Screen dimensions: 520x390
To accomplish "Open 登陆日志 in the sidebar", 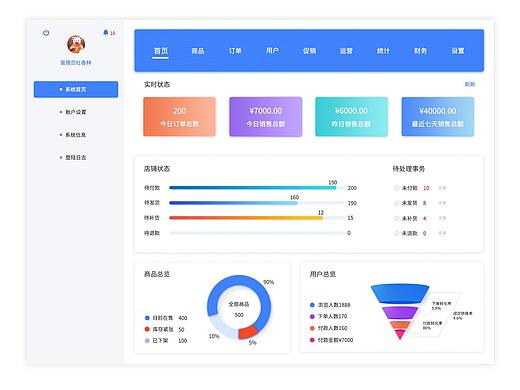I will pyautogui.click(x=76, y=157).
